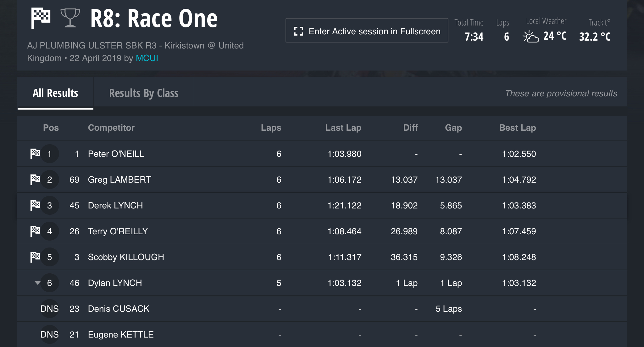Click finish flag icon for Derek LYNCH
Image resolution: width=644 pixels, height=347 pixels.
point(35,205)
